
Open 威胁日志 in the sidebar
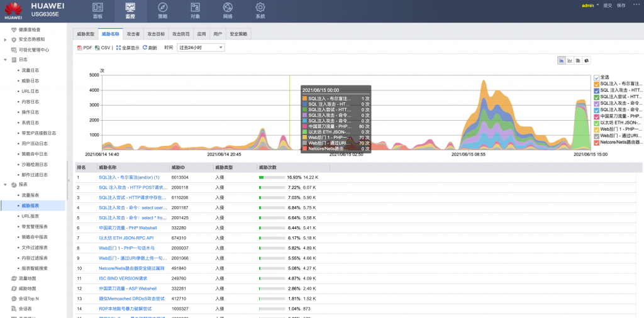(x=30, y=81)
